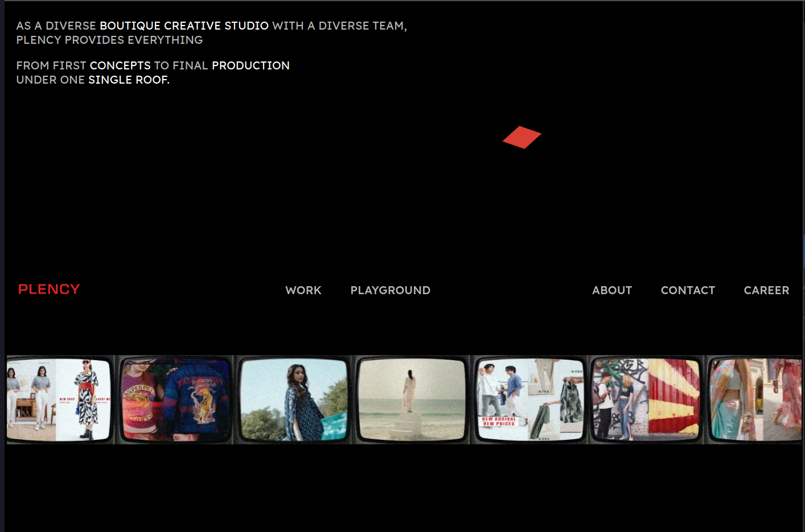
Task: Click the 'PLENCY PROVIDES EVERYTHING' text line
Action: 109,40
